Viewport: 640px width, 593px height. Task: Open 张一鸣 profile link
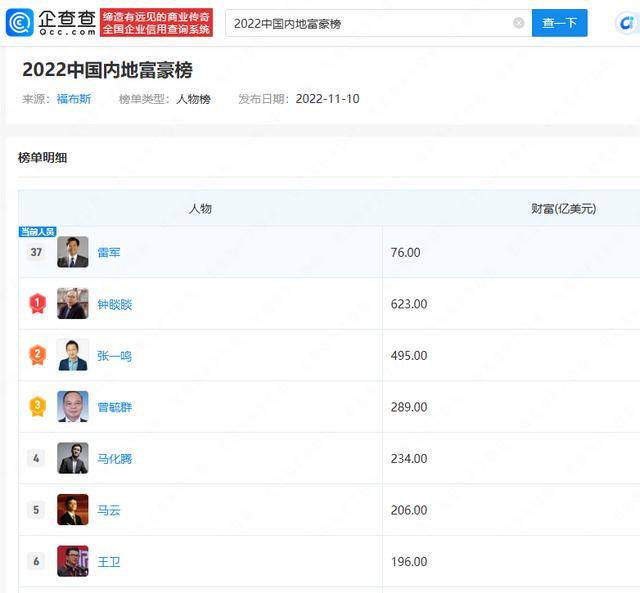click(x=115, y=356)
